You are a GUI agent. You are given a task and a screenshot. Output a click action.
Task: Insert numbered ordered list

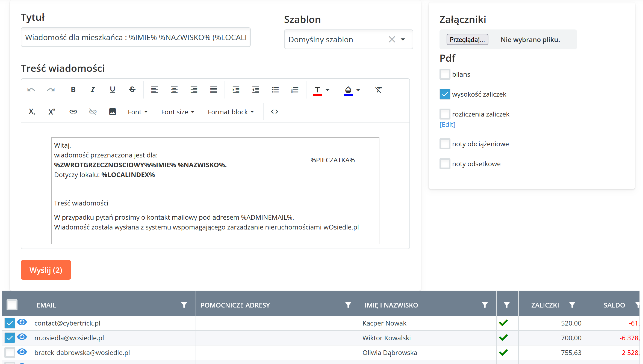click(295, 90)
